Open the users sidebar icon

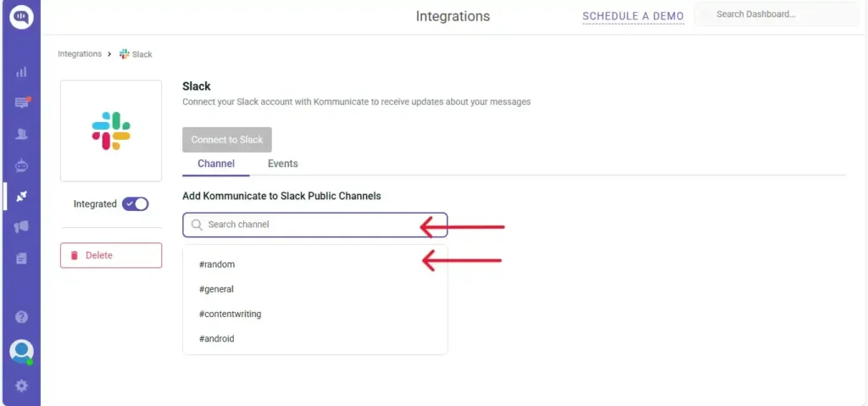pyautogui.click(x=21, y=134)
